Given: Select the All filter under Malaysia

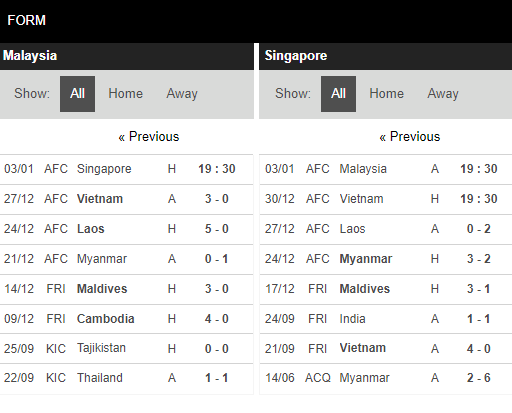Looking at the screenshot, I should point(77,94).
